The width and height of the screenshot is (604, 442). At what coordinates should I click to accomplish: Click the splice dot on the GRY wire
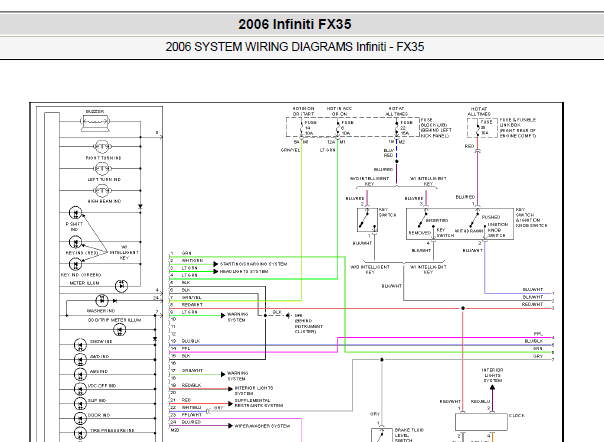382,360
